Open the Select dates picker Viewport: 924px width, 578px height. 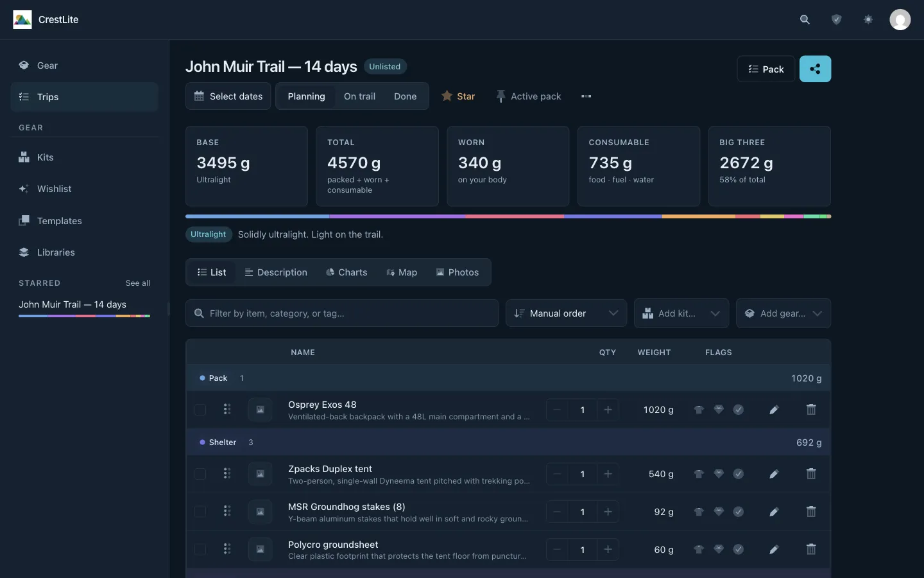tap(228, 96)
